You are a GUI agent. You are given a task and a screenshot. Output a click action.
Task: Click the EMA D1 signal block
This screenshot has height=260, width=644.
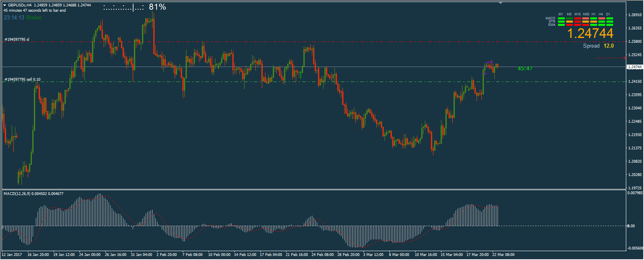(609, 25)
